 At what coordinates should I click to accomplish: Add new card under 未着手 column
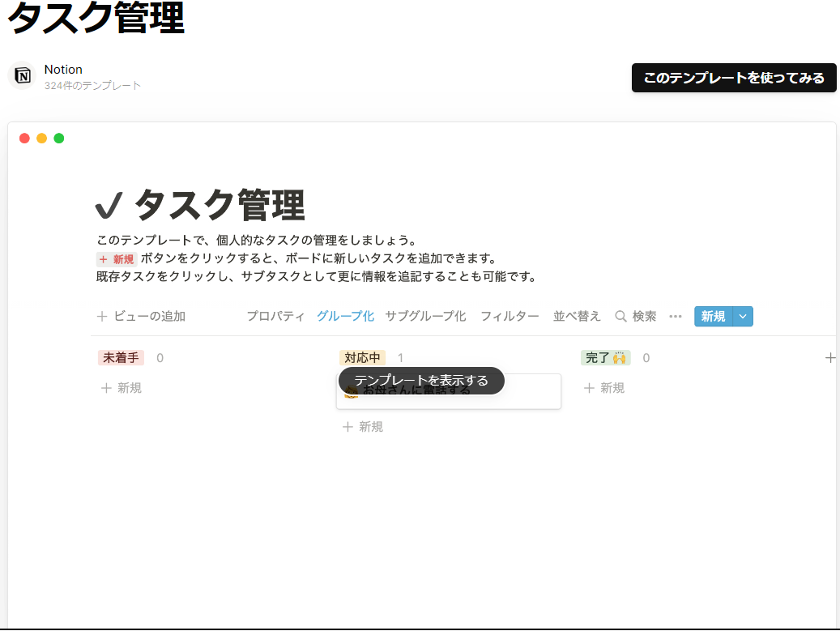click(122, 388)
